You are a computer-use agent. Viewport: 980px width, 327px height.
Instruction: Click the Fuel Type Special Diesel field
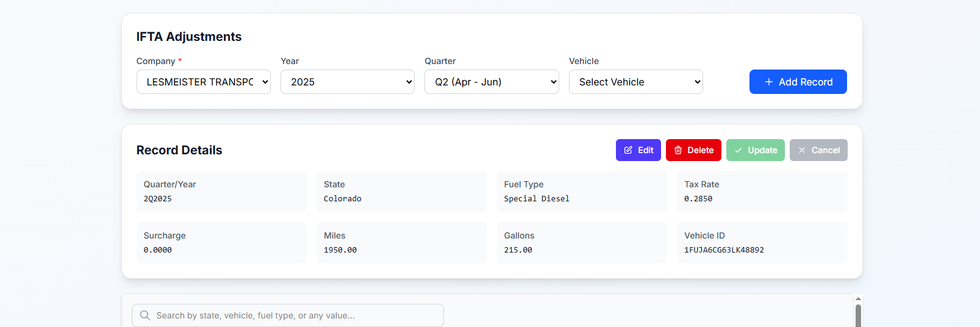[537, 199]
